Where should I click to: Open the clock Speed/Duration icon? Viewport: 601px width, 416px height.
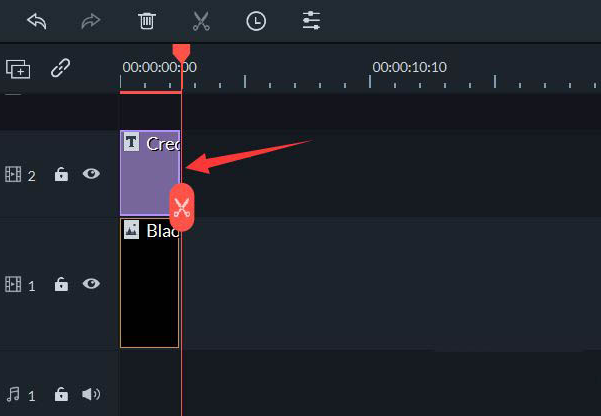click(256, 21)
